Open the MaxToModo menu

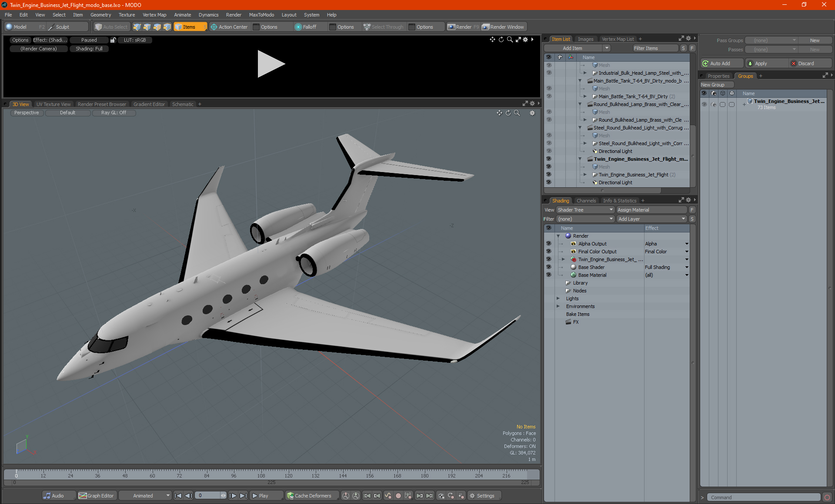[x=261, y=15]
